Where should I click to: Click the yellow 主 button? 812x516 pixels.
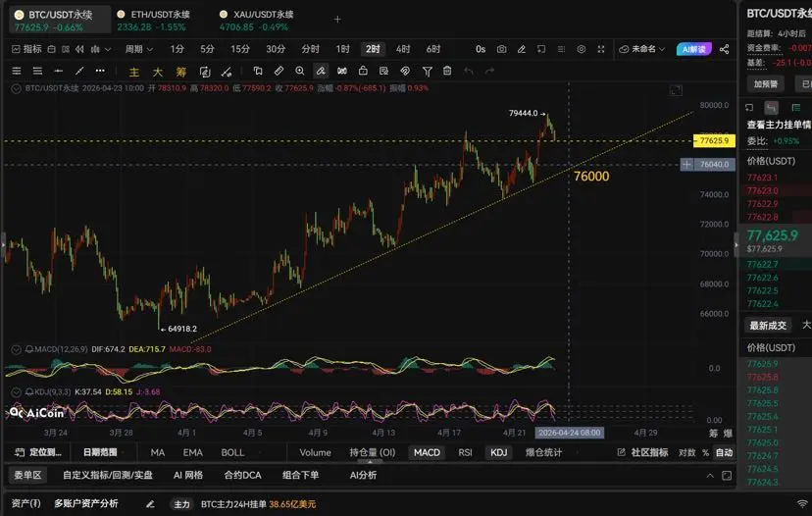134,72
